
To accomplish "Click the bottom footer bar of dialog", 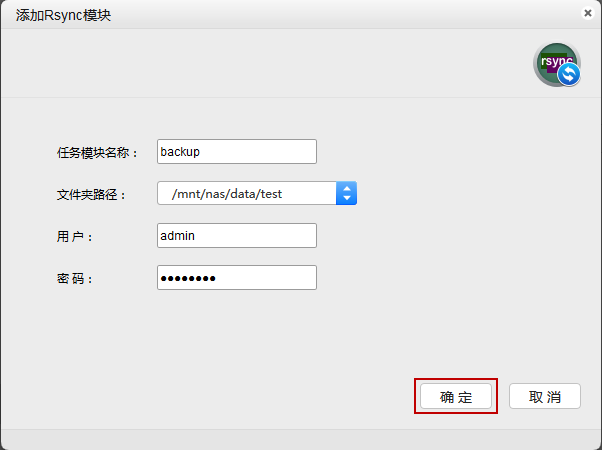I will pyautogui.click(x=300, y=439).
